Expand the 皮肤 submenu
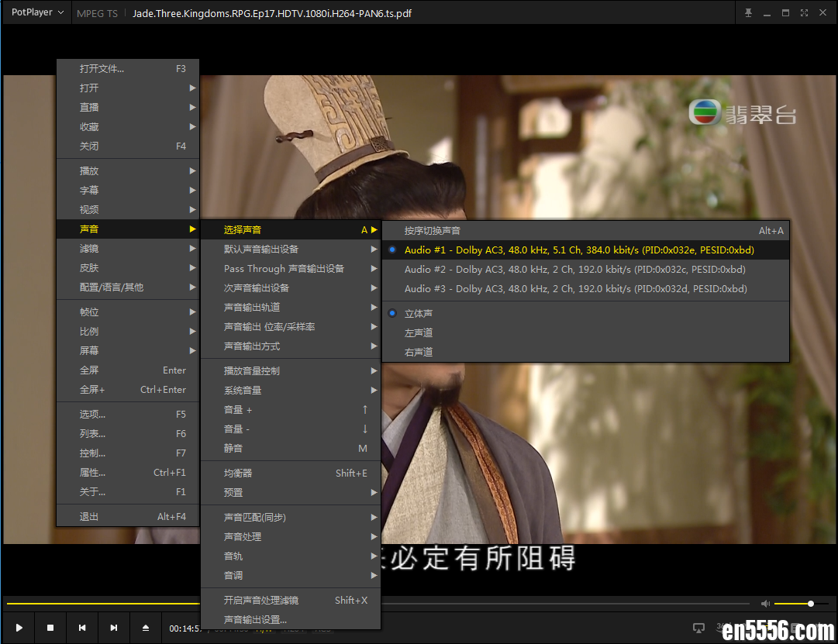 coord(128,268)
